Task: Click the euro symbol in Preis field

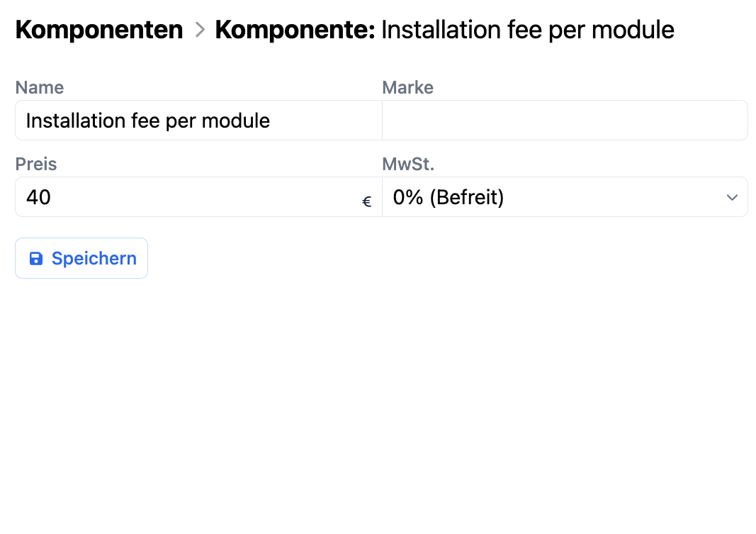Action: pos(367,202)
